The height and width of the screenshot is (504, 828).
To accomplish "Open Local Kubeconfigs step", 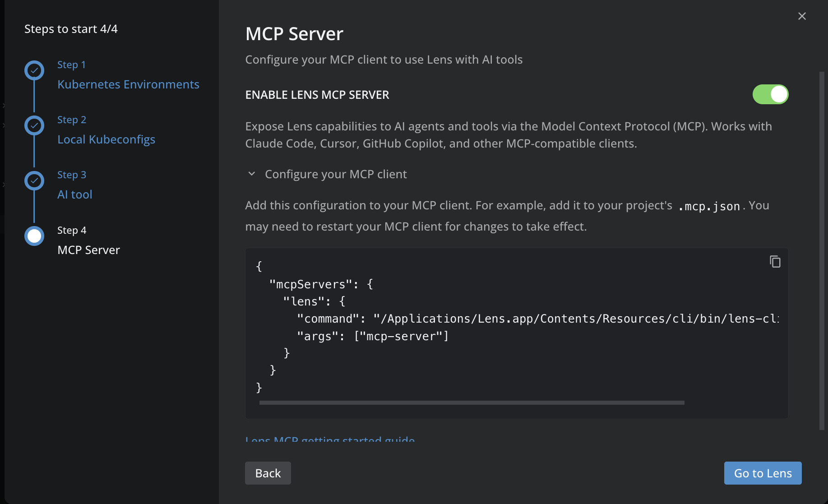I will [x=106, y=139].
